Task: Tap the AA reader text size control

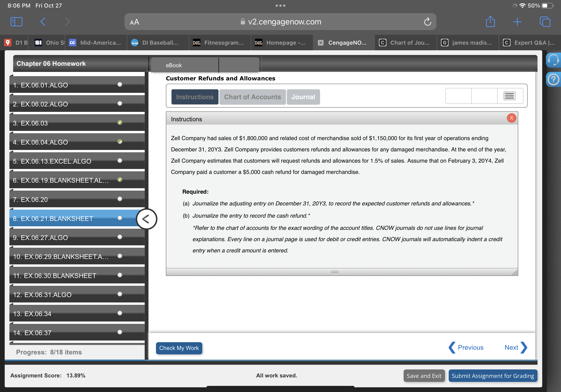Action: pos(134,22)
